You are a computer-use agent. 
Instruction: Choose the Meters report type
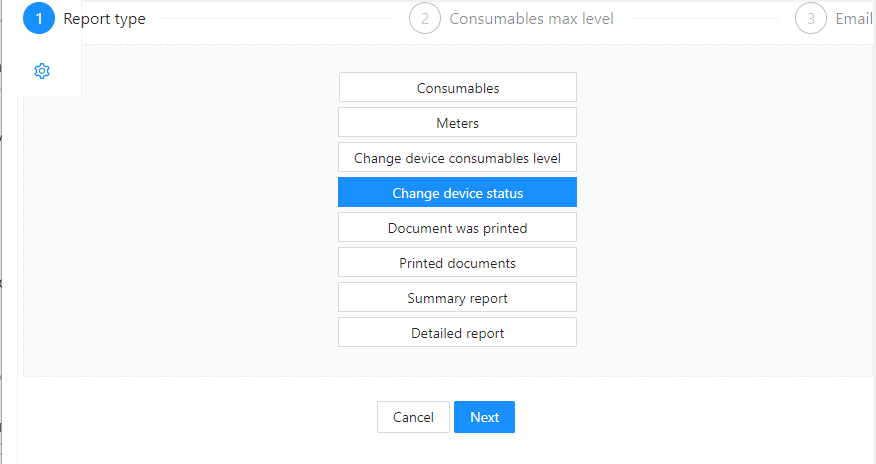coord(458,122)
